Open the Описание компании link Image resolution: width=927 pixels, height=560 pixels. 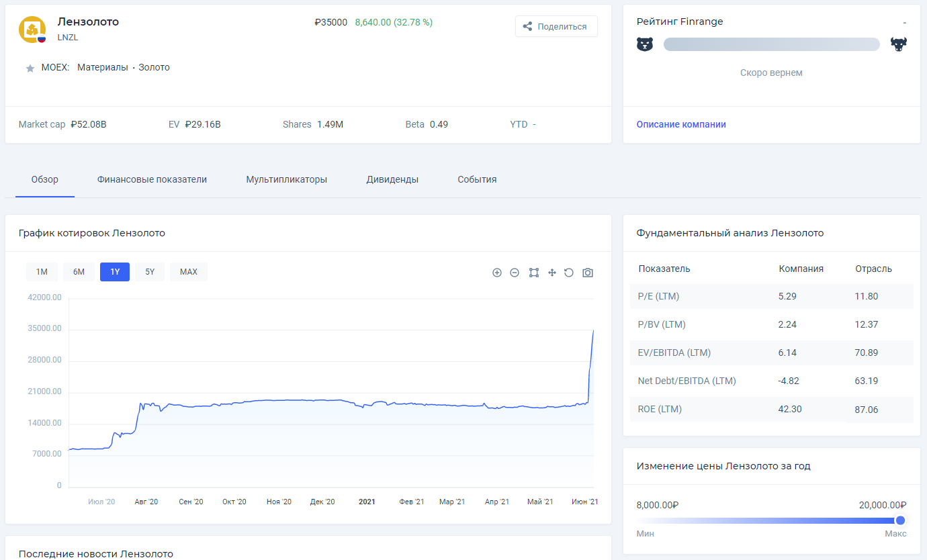pos(681,124)
